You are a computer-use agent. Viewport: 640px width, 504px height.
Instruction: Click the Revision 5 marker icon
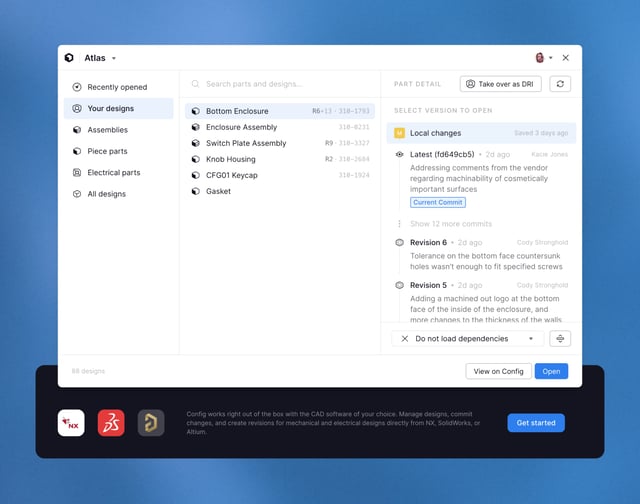point(400,285)
